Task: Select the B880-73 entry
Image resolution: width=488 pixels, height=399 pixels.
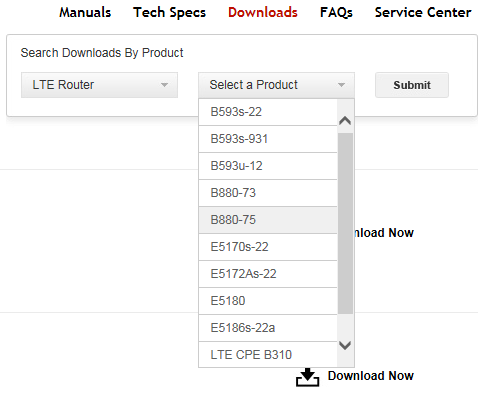Action: [x=268, y=193]
